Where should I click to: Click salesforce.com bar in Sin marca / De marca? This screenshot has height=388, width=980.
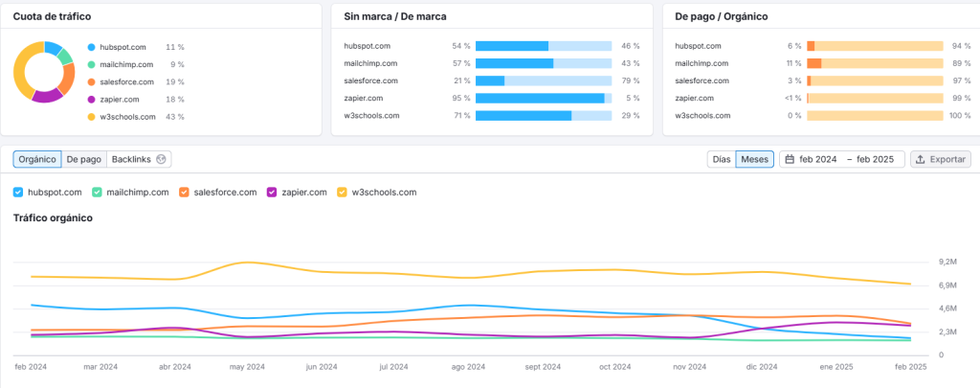click(543, 80)
